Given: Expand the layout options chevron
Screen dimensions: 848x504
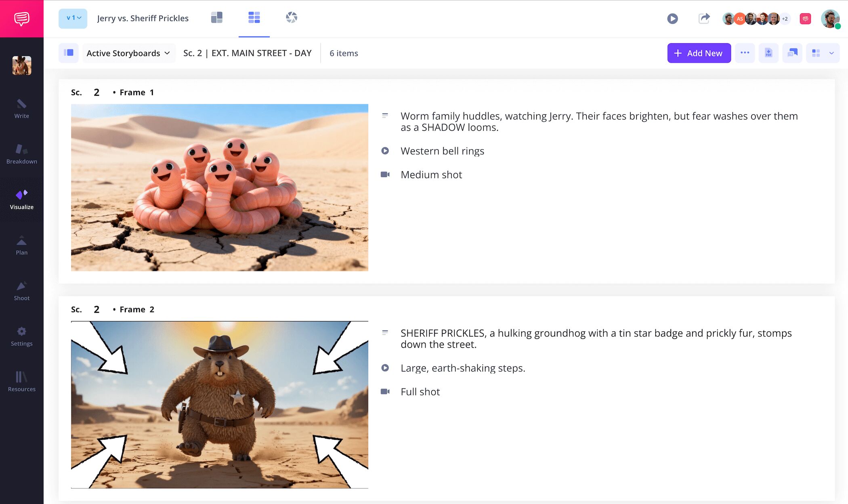Looking at the screenshot, I should click(831, 53).
